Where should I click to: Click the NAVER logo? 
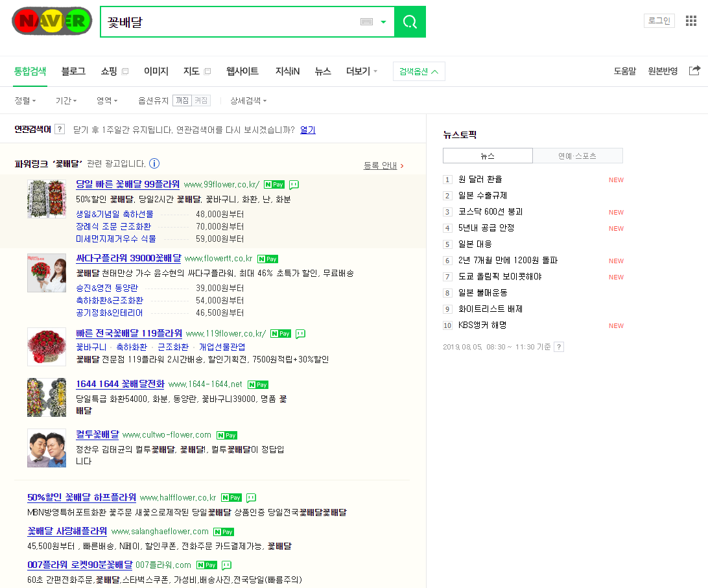(52, 21)
